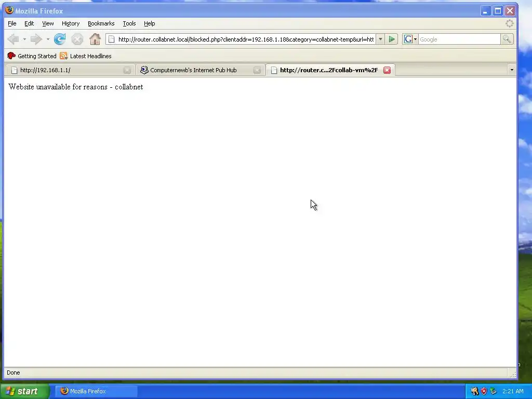The height and width of the screenshot is (399, 532).
Task: Click the search magnifier button
Action: point(507,39)
